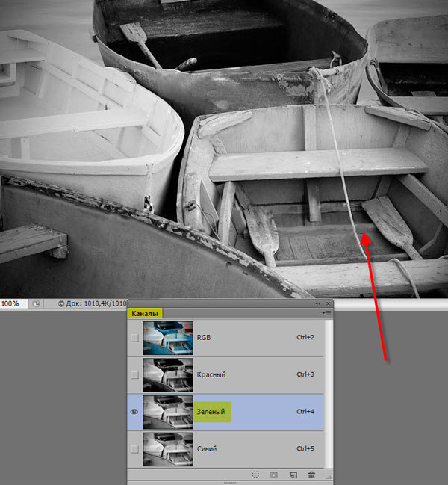Open the Каналы panel options menu
The image size is (448, 485).
coord(326,313)
